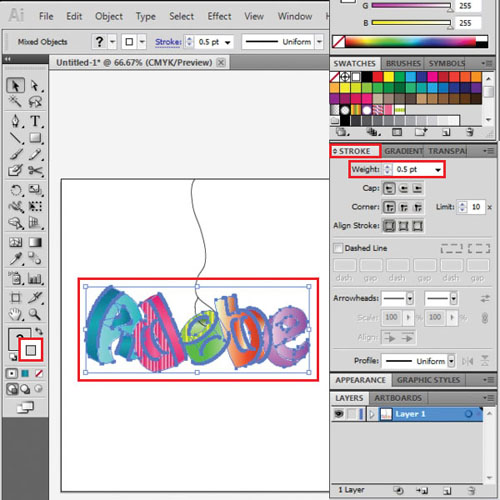Viewport: 500px width, 500px height.
Task: Open the Profile dropdown in Stroke panel
Action: (451, 361)
